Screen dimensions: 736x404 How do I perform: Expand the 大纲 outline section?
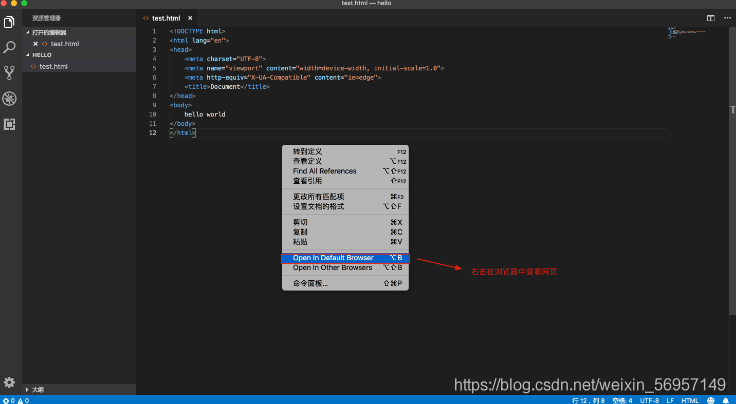pyautogui.click(x=79, y=389)
